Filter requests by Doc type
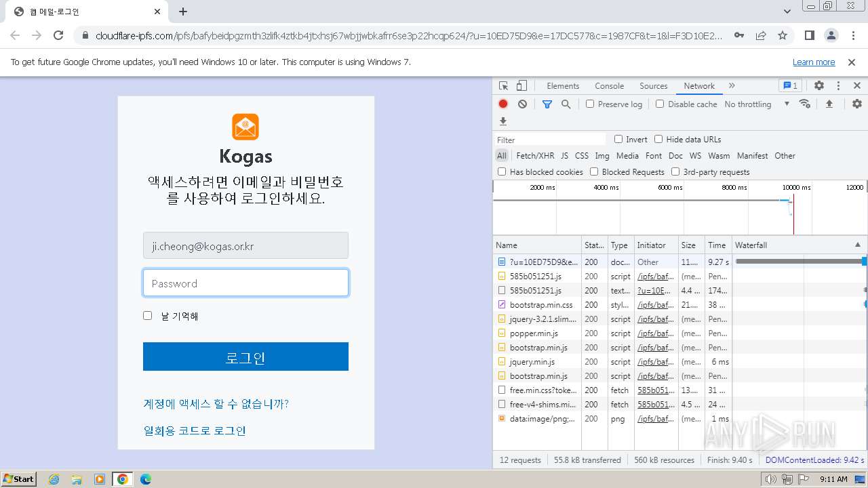 [675, 156]
